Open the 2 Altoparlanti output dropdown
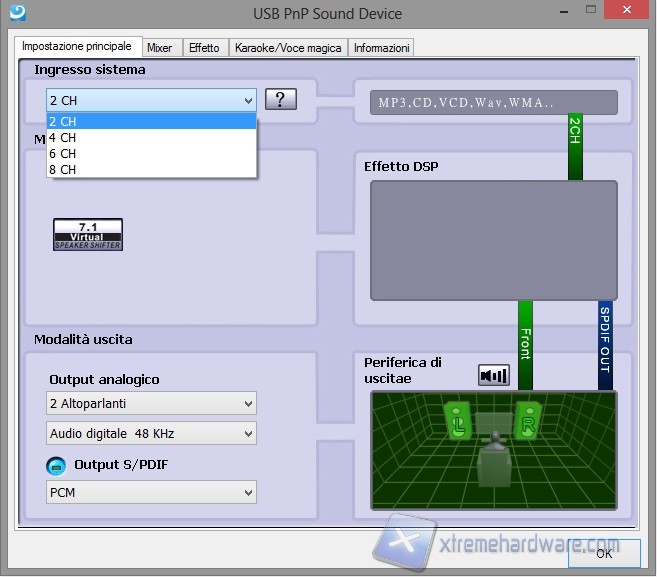The image size is (657, 577). pos(151,404)
